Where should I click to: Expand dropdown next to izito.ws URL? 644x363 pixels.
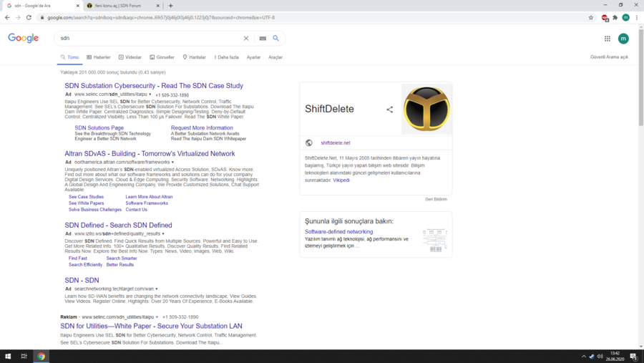(163, 234)
